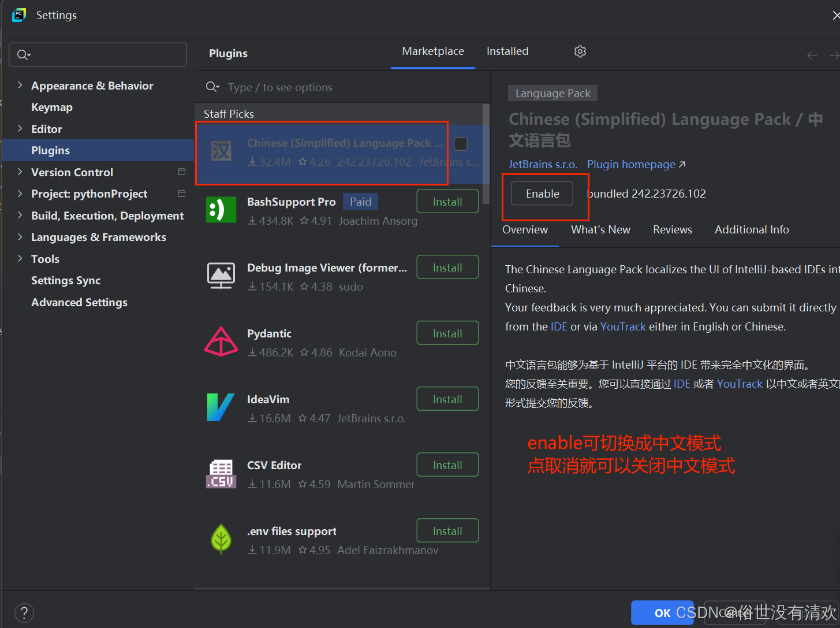Select the .env files support plugin icon

pyautogui.click(x=221, y=539)
